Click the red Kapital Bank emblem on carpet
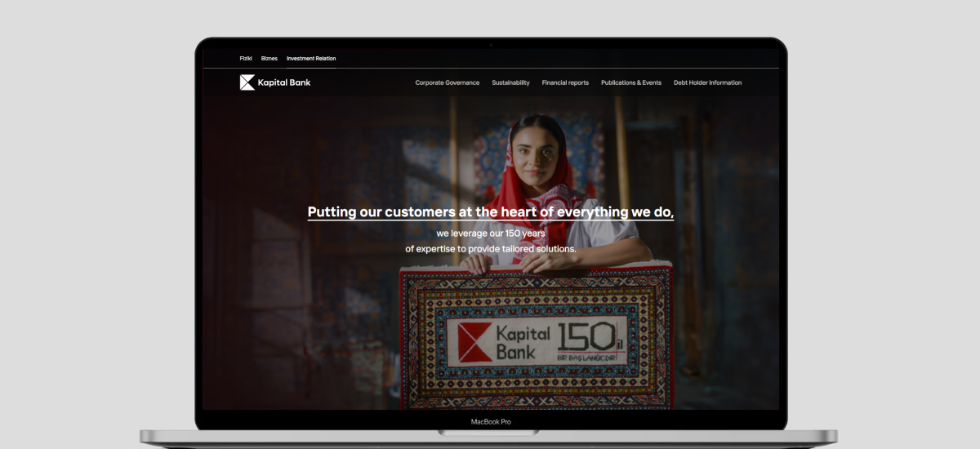980x449 pixels. pyautogui.click(x=474, y=342)
